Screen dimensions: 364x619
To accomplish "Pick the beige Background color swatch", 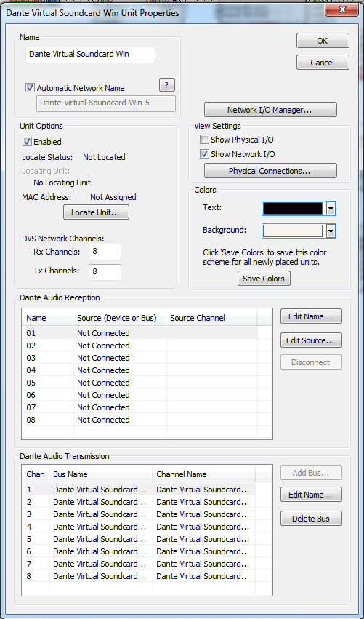I will (293, 231).
